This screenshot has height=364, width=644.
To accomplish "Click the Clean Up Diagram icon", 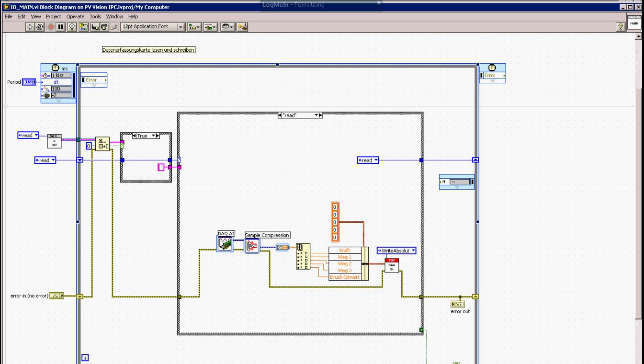I will coord(242,27).
